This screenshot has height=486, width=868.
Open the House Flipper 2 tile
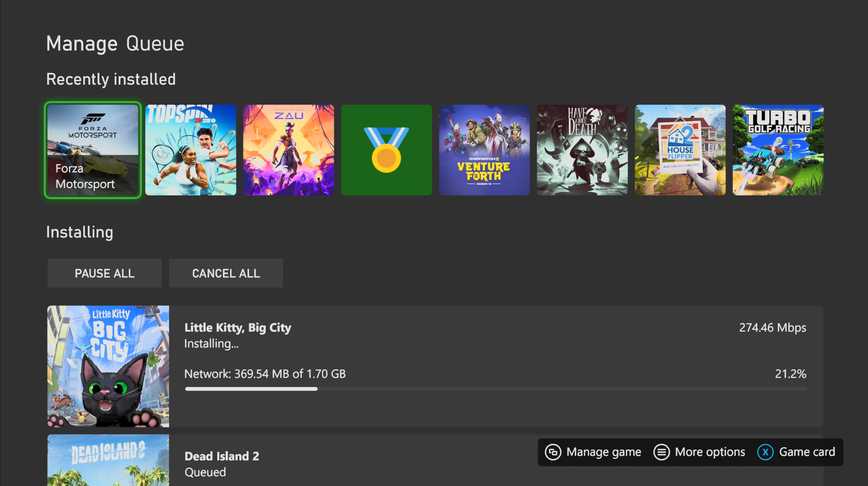680,150
